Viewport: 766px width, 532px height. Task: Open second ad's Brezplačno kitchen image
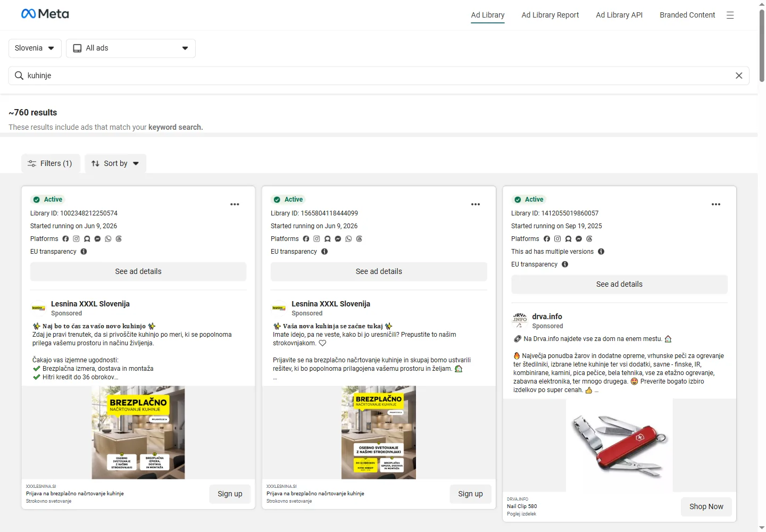(x=379, y=433)
